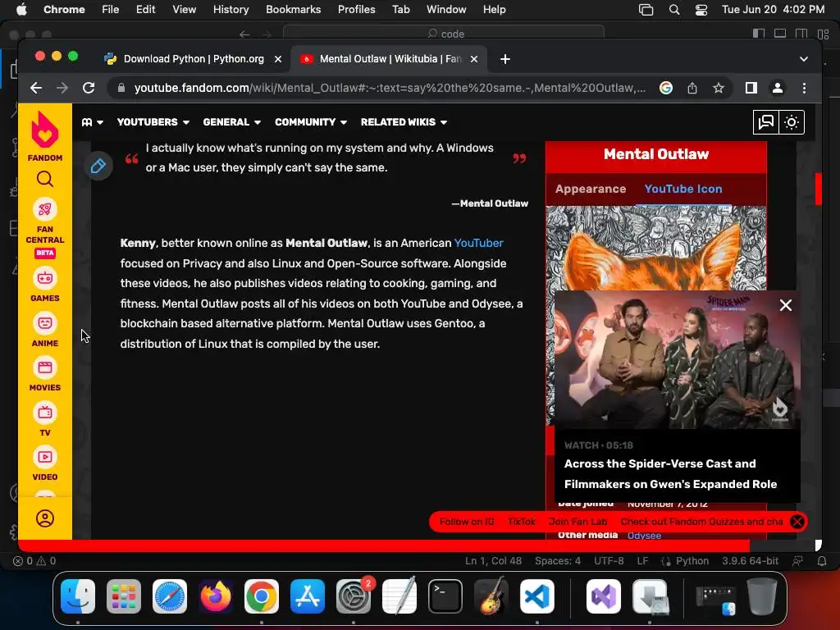840x630 pixels.
Task: Click Join Fan Lab link
Action: (577, 522)
